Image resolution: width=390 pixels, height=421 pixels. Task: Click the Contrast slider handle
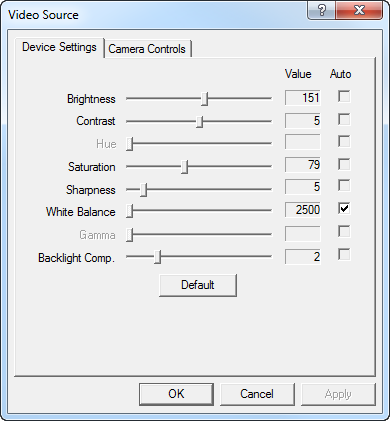click(x=200, y=122)
